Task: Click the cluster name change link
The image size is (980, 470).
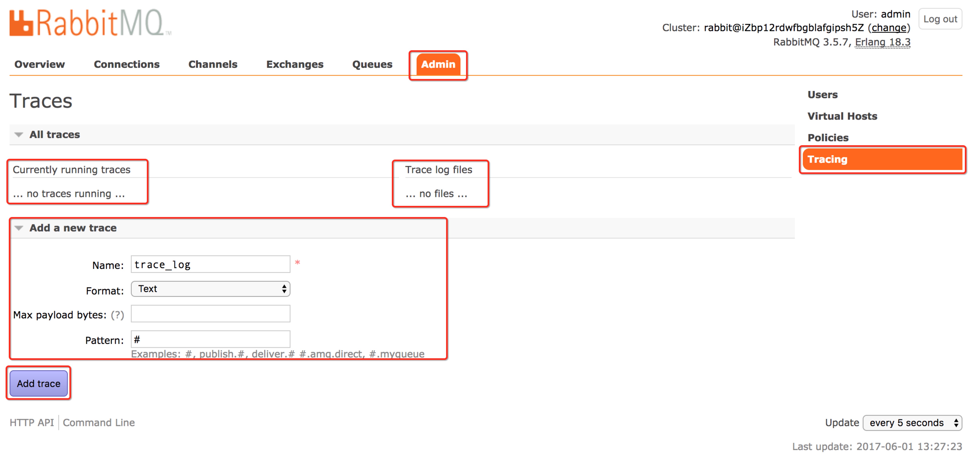Action: point(889,28)
